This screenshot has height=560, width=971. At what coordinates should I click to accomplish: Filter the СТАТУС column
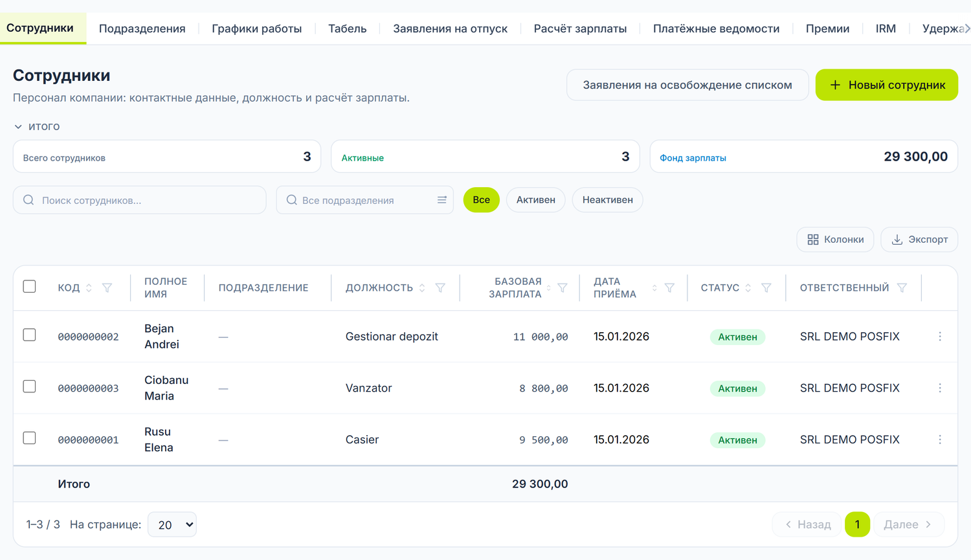tap(766, 287)
